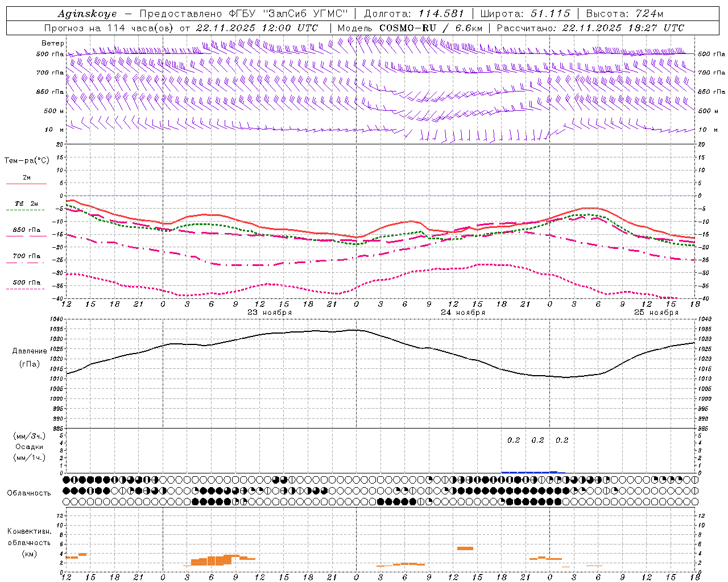Click the elevation label "Высота: 724м"
Viewport: 728px width, 582px height.
click(x=624, y=14)
